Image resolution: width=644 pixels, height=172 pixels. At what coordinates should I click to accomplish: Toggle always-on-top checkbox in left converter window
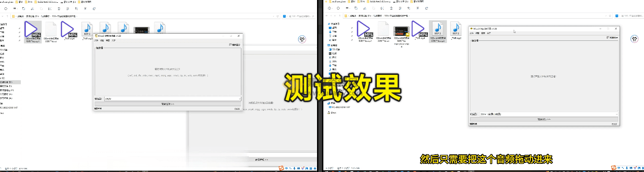click(231, 44)
